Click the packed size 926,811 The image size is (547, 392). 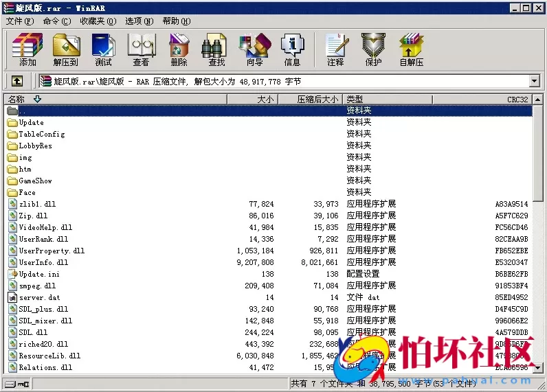(x=324, y=251)
